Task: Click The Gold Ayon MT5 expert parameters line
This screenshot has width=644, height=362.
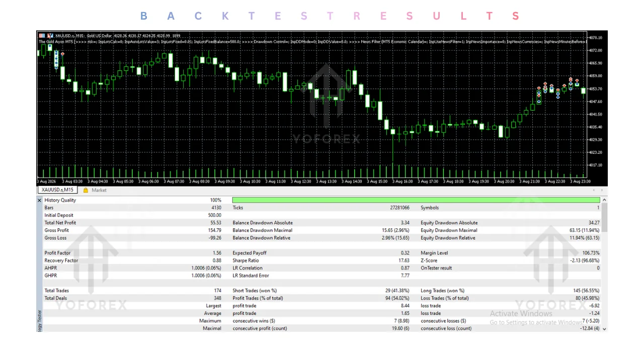Action: (x=312, y=42)
